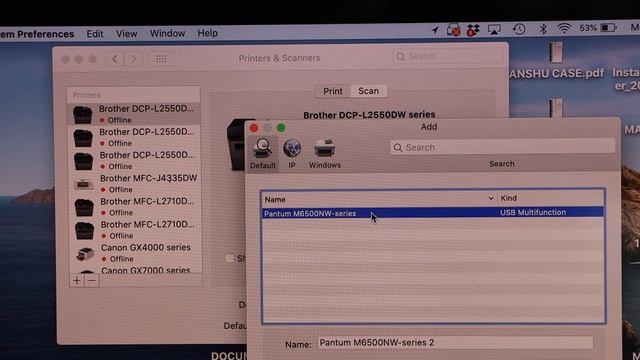
Task: Select Brother MFC-J4335DW printer
Action: [x=135, y=184]
